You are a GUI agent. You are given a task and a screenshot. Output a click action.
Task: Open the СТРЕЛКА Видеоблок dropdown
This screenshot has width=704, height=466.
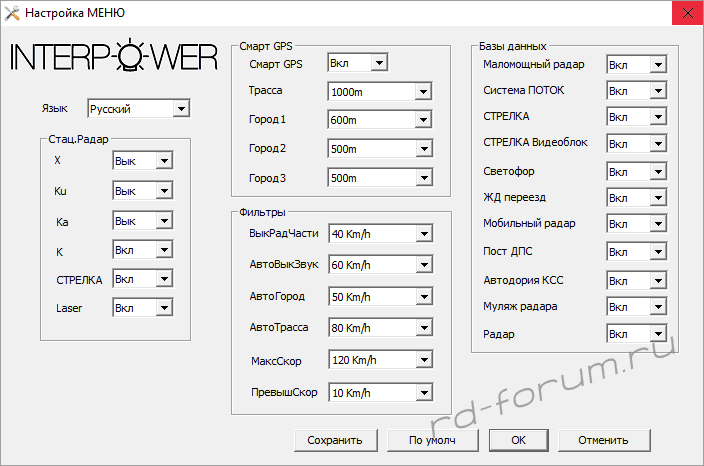637,144
